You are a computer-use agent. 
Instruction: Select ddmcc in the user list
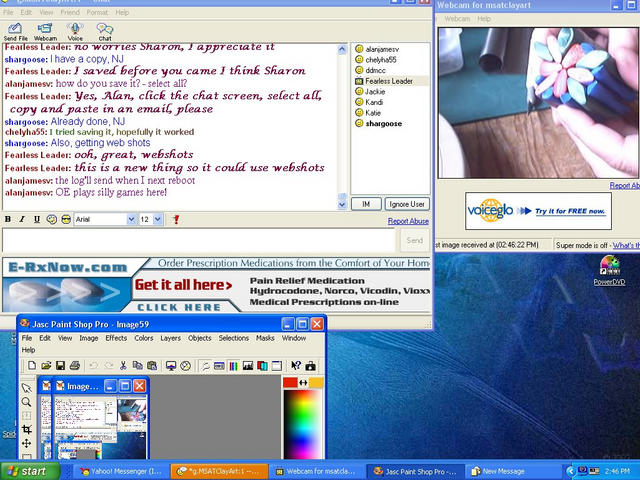[x=375, y=70]
